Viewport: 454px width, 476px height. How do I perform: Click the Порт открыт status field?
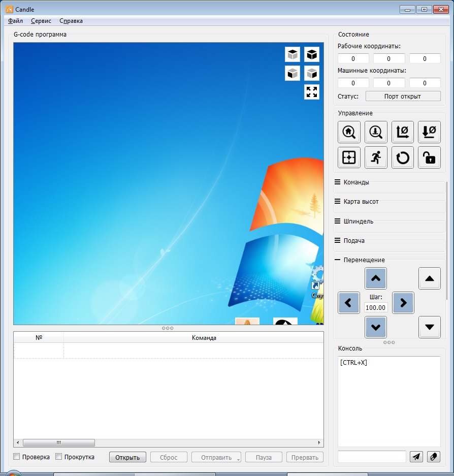coord(403,96)
